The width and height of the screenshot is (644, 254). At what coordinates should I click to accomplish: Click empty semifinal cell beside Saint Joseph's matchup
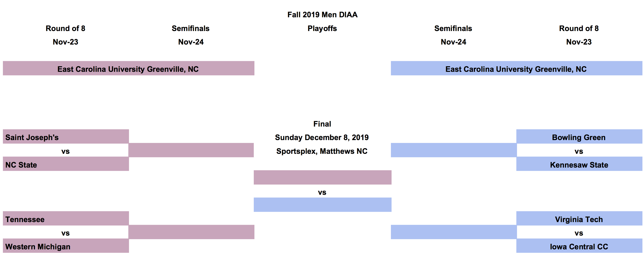(191, 150)
